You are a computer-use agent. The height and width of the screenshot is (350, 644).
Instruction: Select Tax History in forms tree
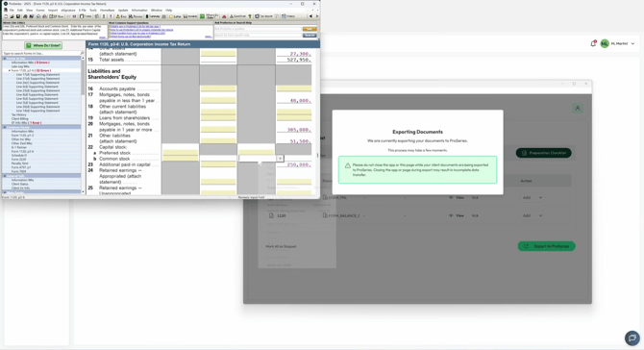tap(18, 114)
